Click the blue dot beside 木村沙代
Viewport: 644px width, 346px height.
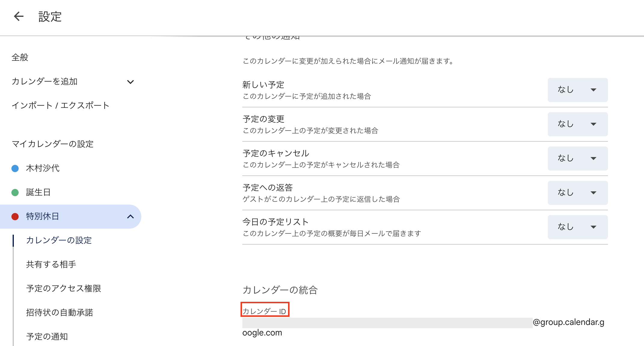15,168
